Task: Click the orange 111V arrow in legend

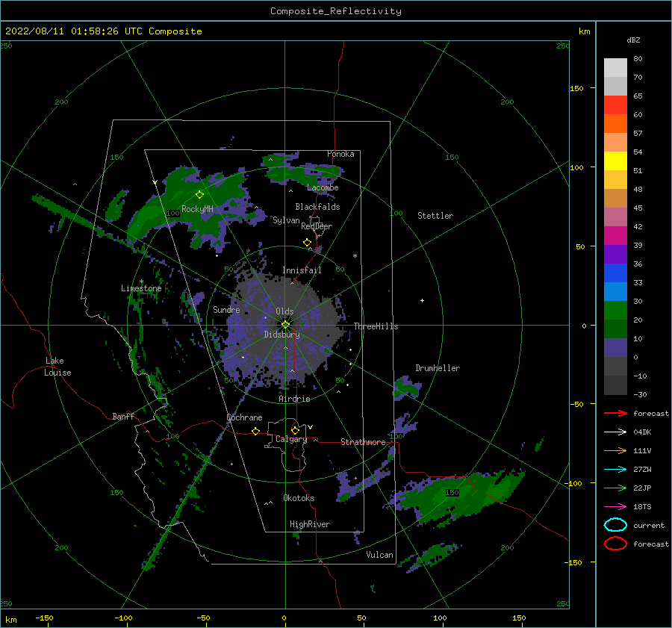Action: click(x=615, y=450)
